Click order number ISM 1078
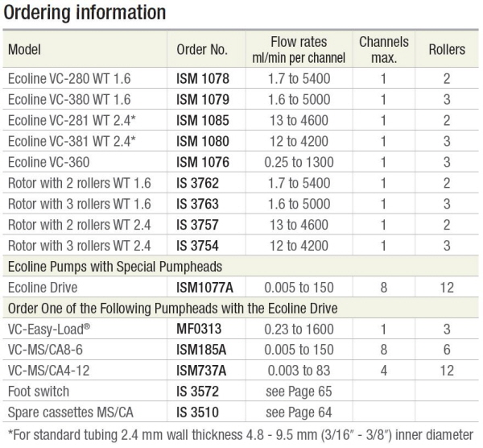Viewport: 483px width, 448px height. pyautogui.click(x=203, y=79)
